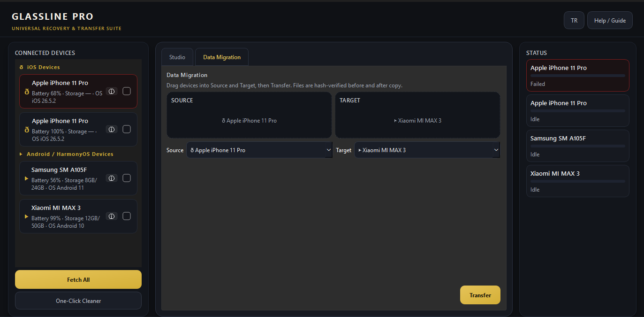Click the iOS glyph on the 68% battery iPhone card

[27, 92]
